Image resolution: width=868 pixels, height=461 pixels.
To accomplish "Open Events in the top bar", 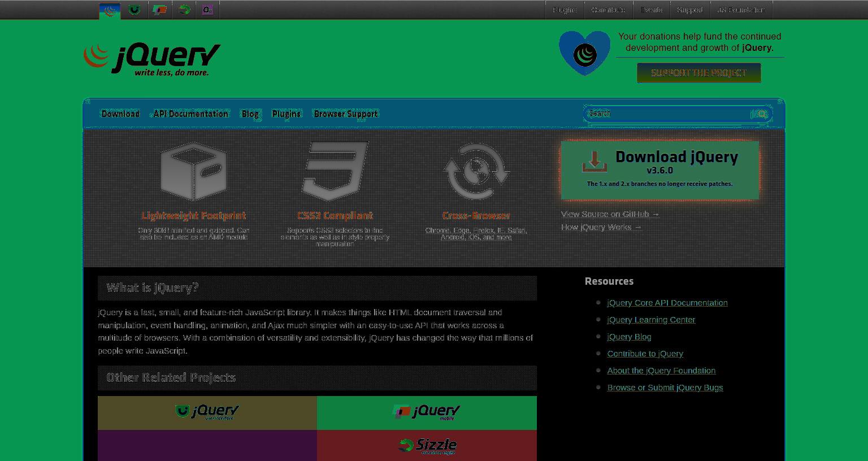I will pos(652,10).
